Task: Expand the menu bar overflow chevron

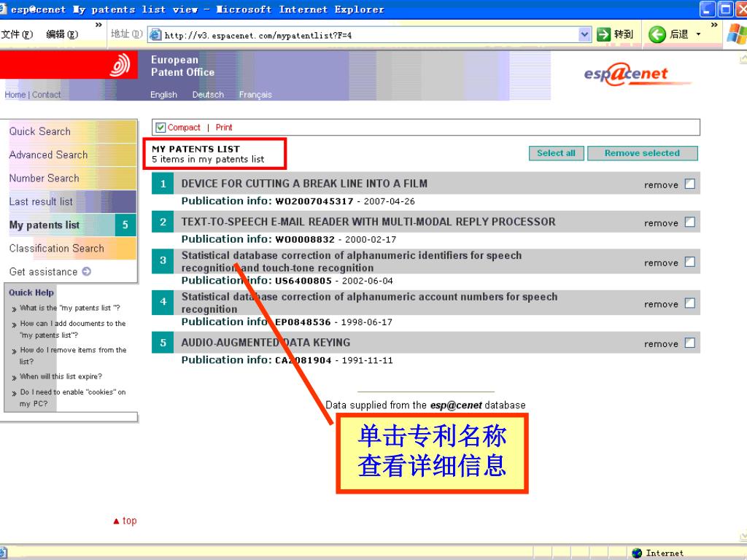Action: tap(98, 25)
